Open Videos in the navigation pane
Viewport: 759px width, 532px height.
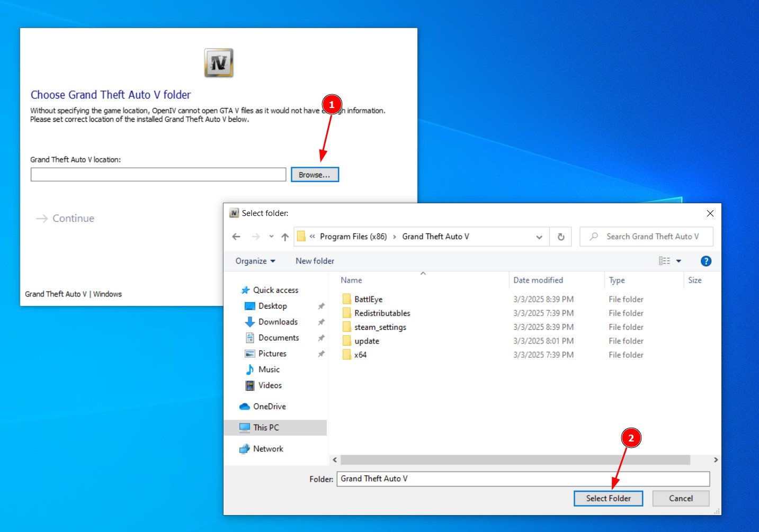(x=270, y=385)
